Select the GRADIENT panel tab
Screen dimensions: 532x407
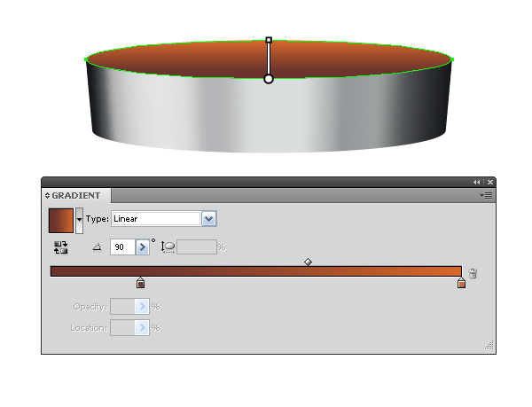76,196
